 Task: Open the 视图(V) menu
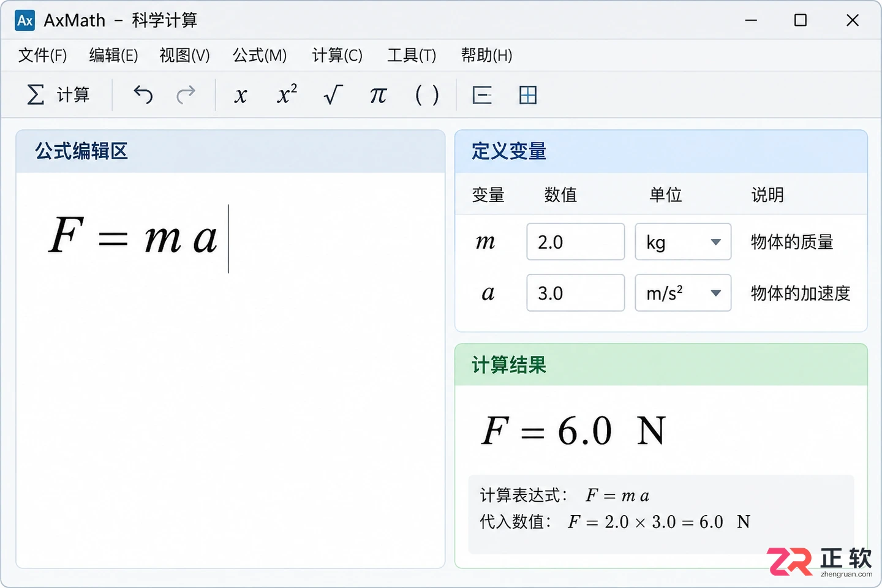pyautogui.click(x=184, y=55)
